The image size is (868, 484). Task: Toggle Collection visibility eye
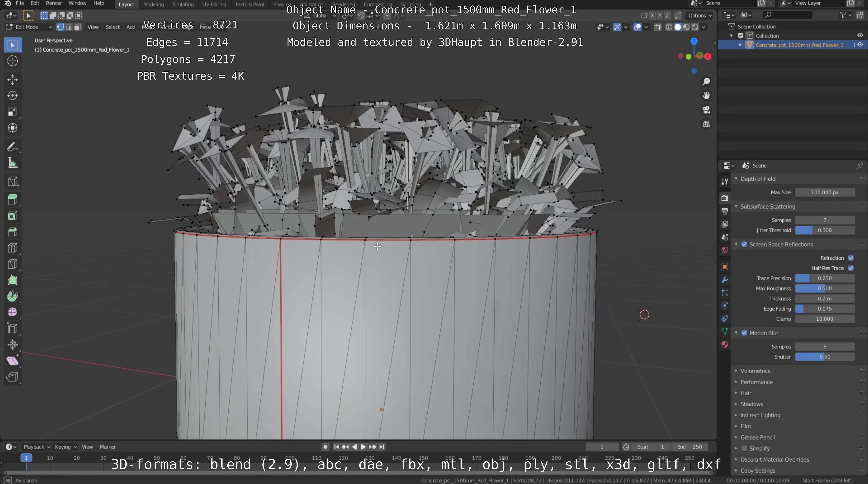[x=860, y=35]
